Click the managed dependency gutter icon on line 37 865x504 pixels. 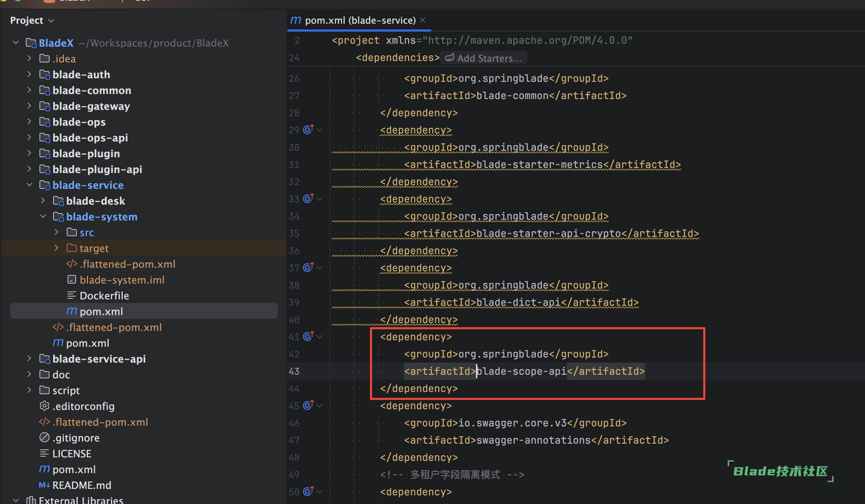(308, 267)
